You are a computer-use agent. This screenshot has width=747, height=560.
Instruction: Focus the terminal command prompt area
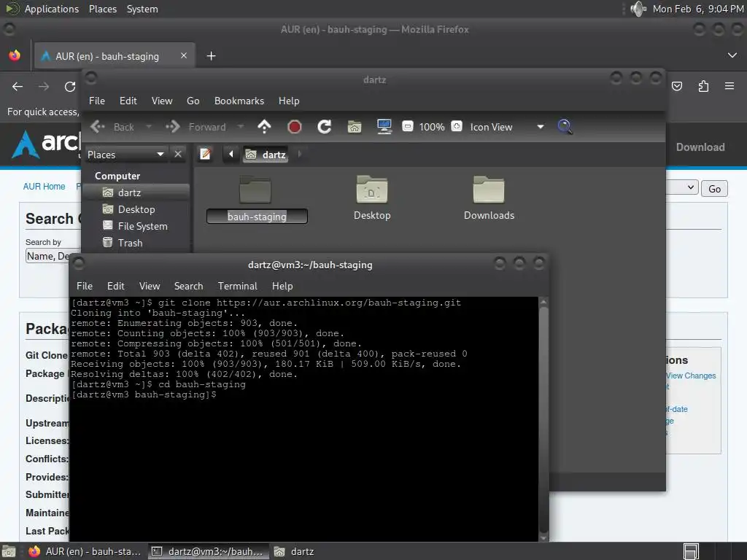(x=304, y=419)
